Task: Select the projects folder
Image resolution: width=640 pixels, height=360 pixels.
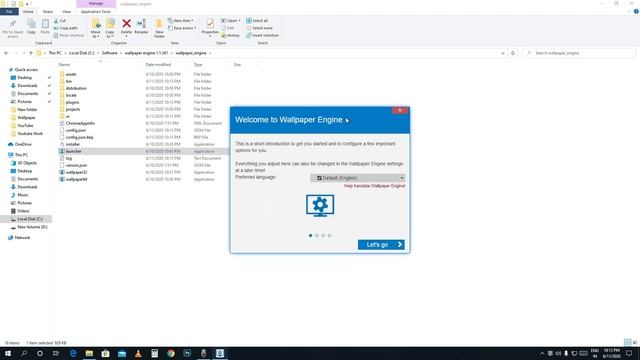Action: click(x=73, y=109)
